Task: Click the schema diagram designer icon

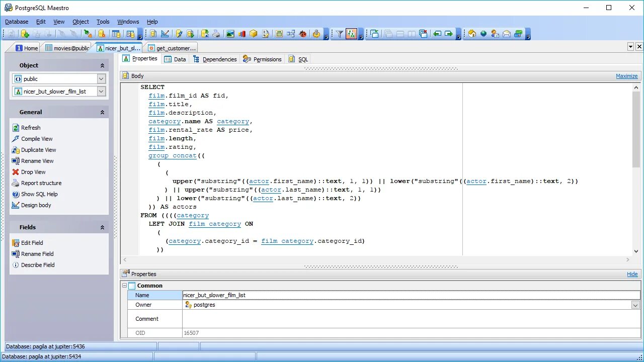Action: [x=291, y=34]
